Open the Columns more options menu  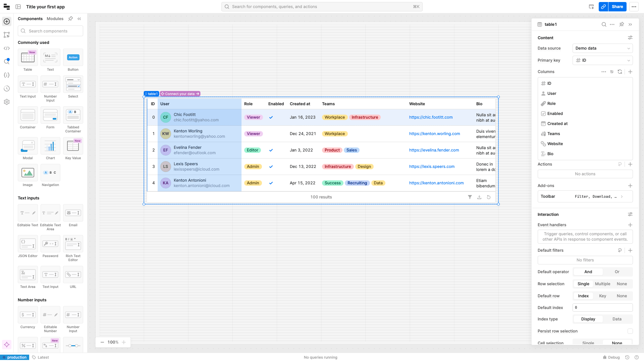coord(604,72)
